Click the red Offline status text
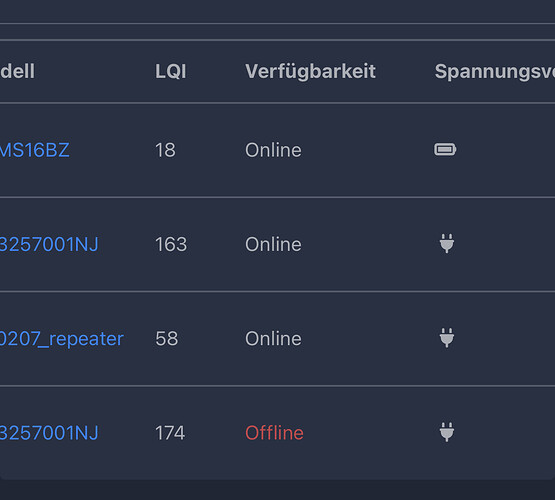 pos(274,433)
